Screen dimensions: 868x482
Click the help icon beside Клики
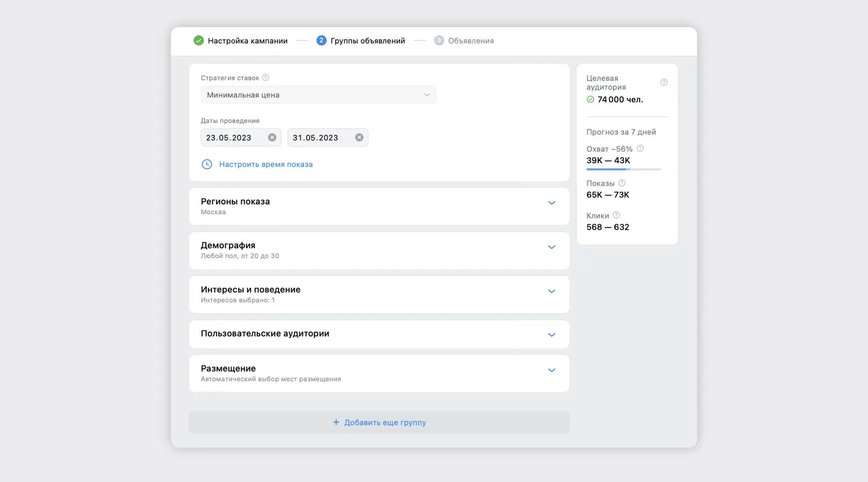[x=616, y=215]
